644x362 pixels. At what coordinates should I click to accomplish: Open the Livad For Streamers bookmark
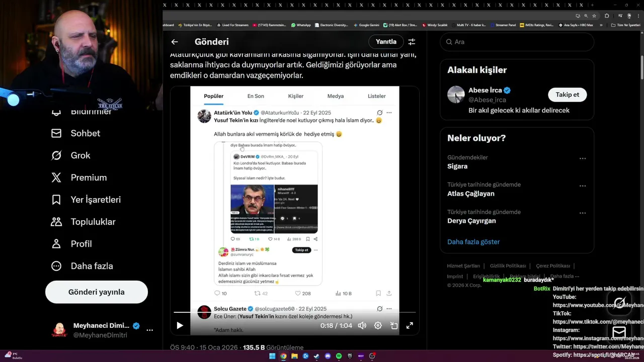(x=232, y=25)
